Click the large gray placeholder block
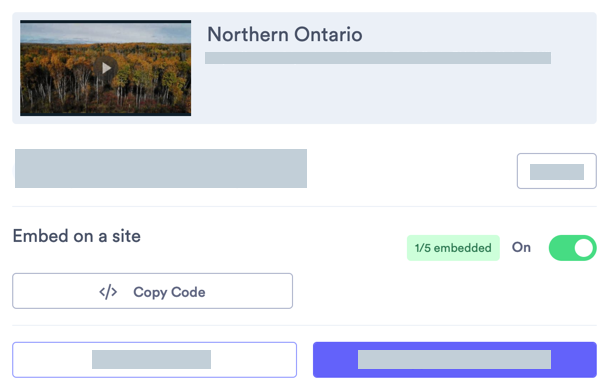Screen dimensions: 614x391 [161, 168]
